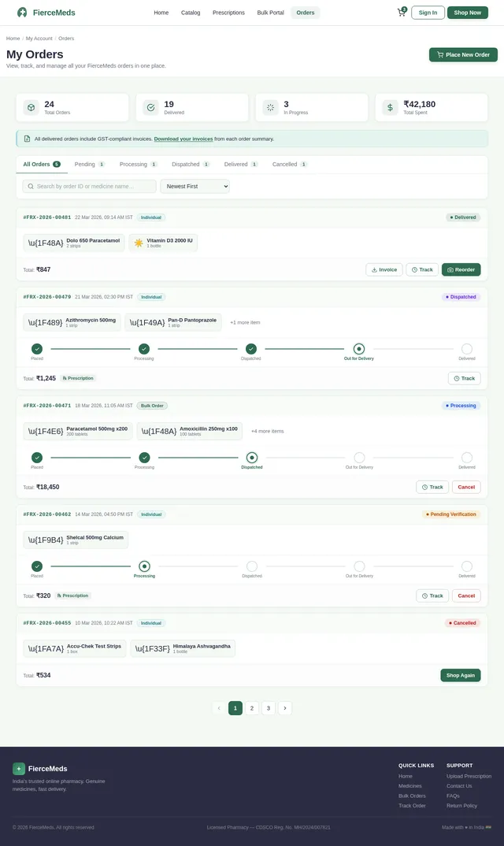Image resolution: width=504 pixels, height=846 pixels.
Task: Click the invoice document icon in the GST banner
Action: [x=26, y=139]
